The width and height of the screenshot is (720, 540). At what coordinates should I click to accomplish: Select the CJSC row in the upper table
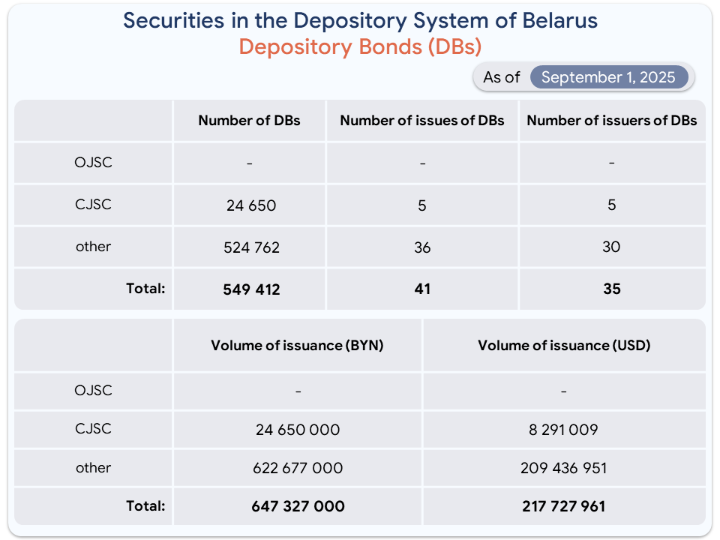360,205
